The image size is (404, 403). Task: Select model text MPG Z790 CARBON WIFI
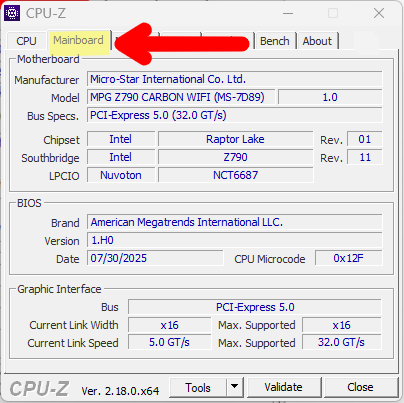(181, 97)
